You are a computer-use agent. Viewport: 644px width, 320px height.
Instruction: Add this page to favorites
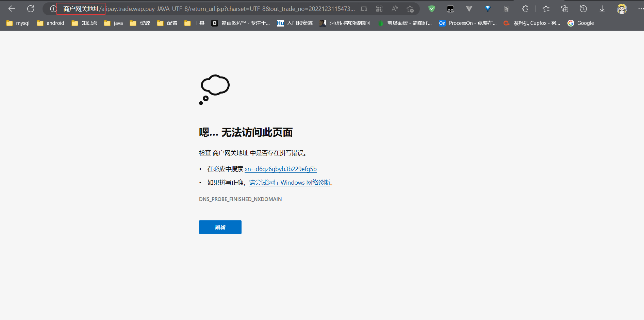(410, 9)
